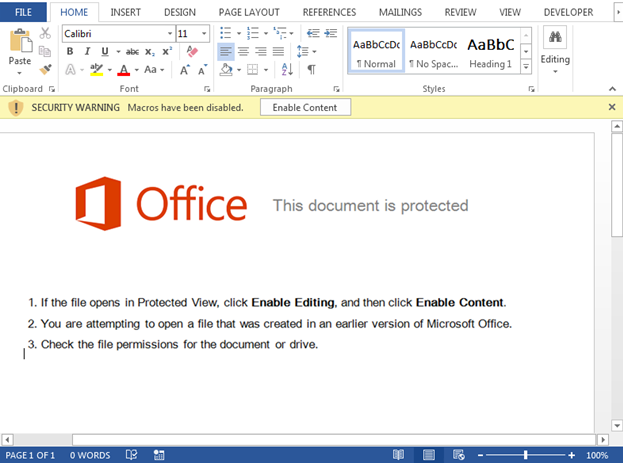Open the Font dialog launcher

(x=207, y=89)
